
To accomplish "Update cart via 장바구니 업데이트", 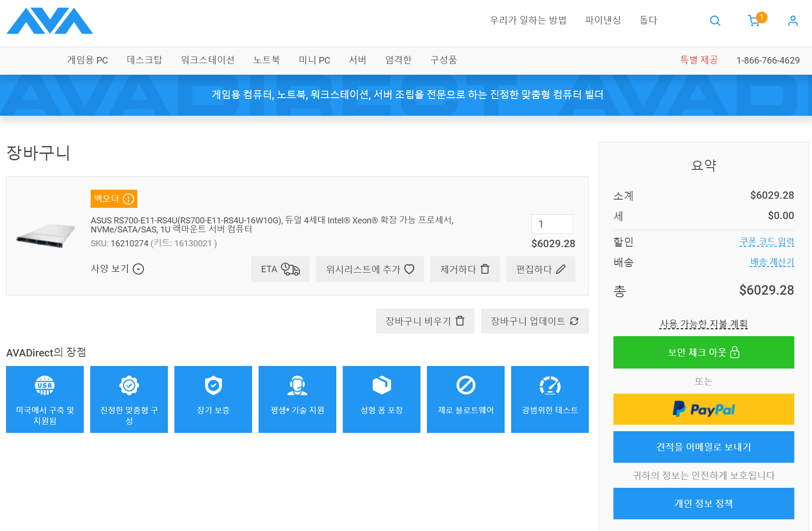I will pos(535,321).
